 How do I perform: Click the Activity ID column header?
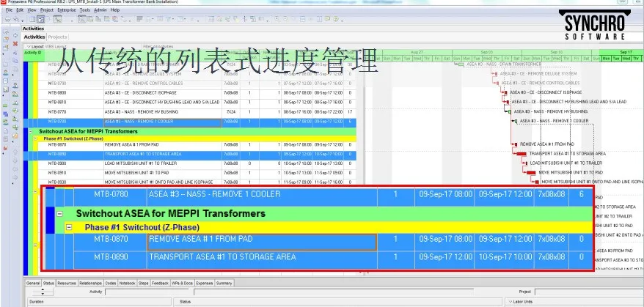coord(32,53)
